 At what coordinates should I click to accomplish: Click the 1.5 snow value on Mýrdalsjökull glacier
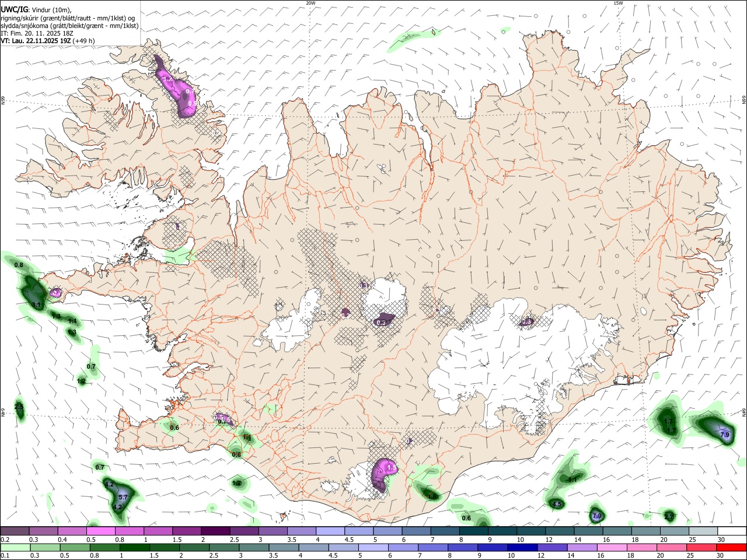[x=392, y=468]
